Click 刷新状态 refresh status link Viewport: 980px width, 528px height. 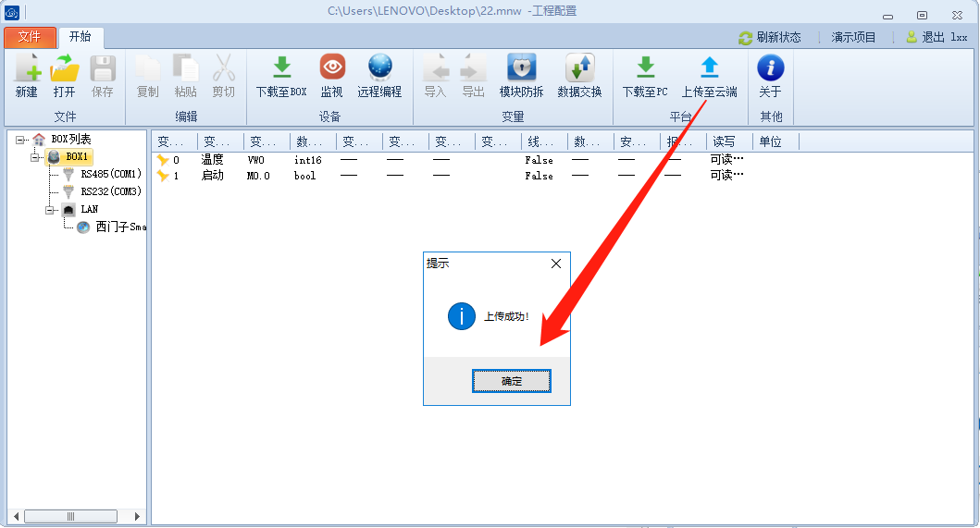click(x=770, y=38)
